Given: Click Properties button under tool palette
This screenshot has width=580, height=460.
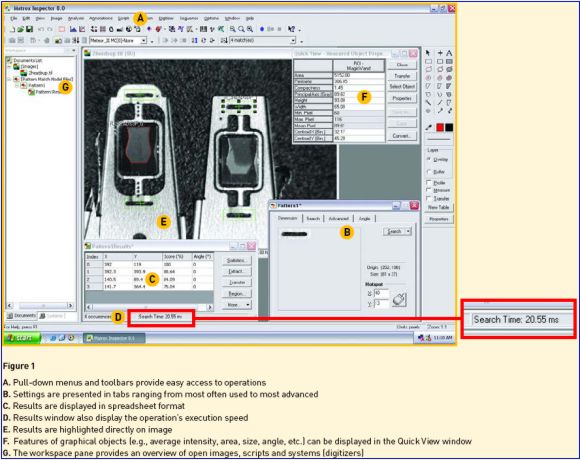Looking at the screenshot, I should tap(439, 219).
